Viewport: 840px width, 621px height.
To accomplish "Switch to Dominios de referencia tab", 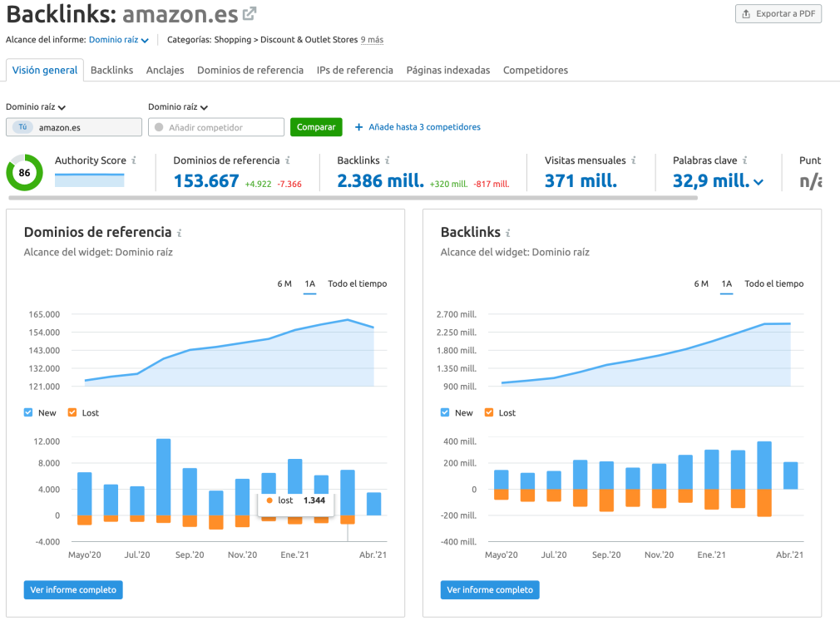I will pos(250,70).
